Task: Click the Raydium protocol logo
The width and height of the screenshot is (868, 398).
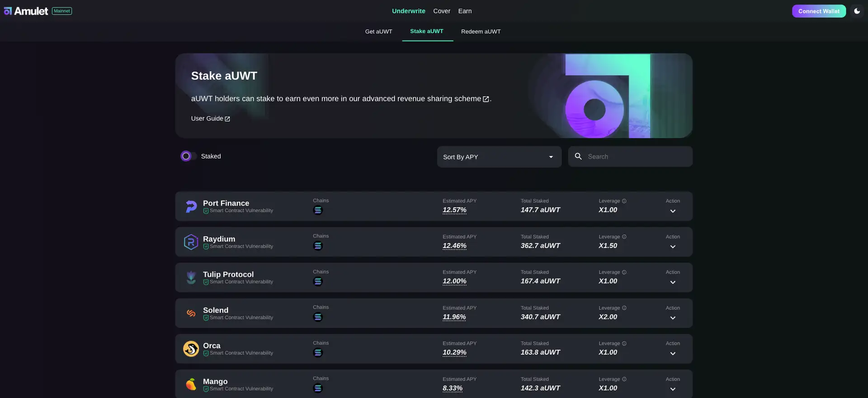Action: (191, 242)
